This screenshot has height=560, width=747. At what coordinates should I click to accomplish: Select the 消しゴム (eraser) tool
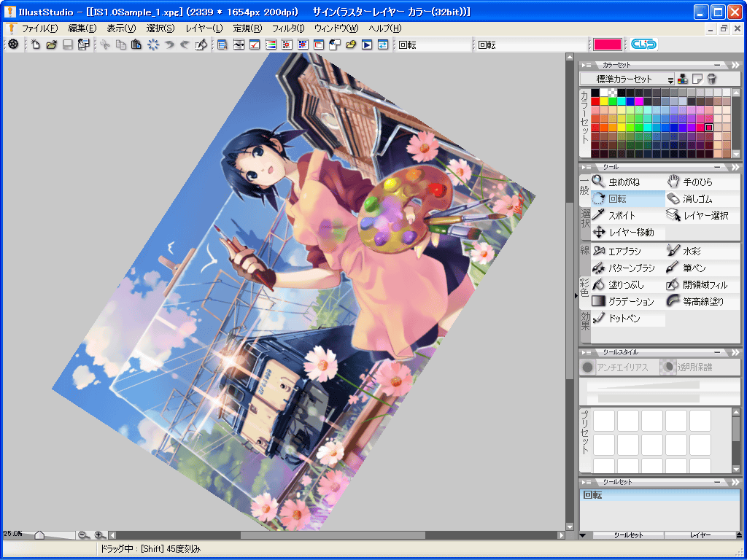coord(703,198)
